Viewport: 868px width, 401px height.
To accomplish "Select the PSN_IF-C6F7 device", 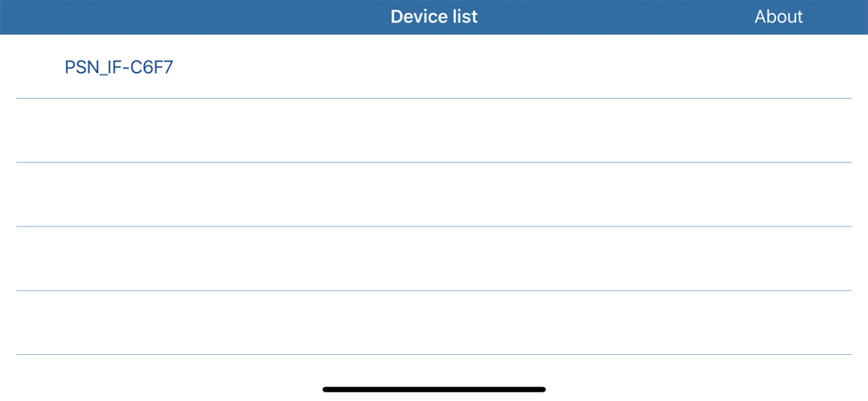I will pyautogui.click(x=434, y=67).
